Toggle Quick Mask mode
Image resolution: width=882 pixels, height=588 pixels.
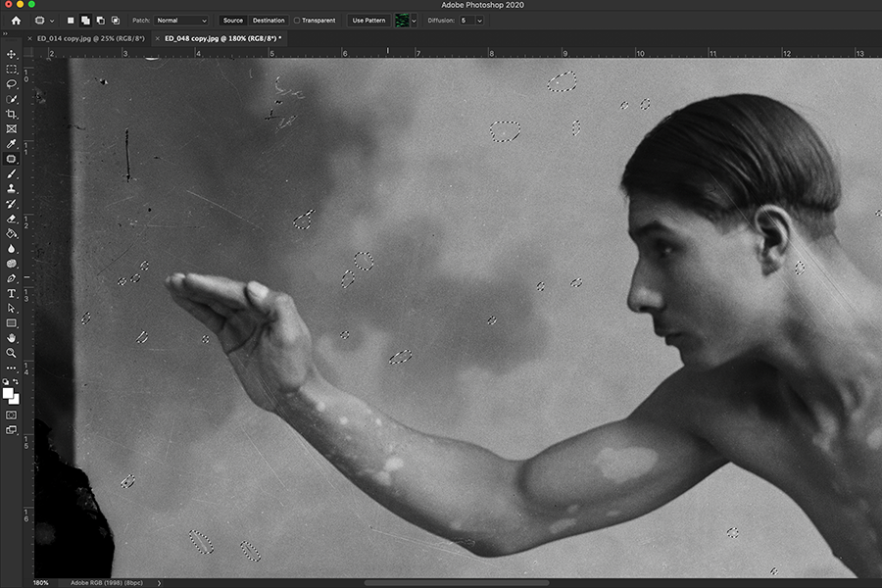12,415
